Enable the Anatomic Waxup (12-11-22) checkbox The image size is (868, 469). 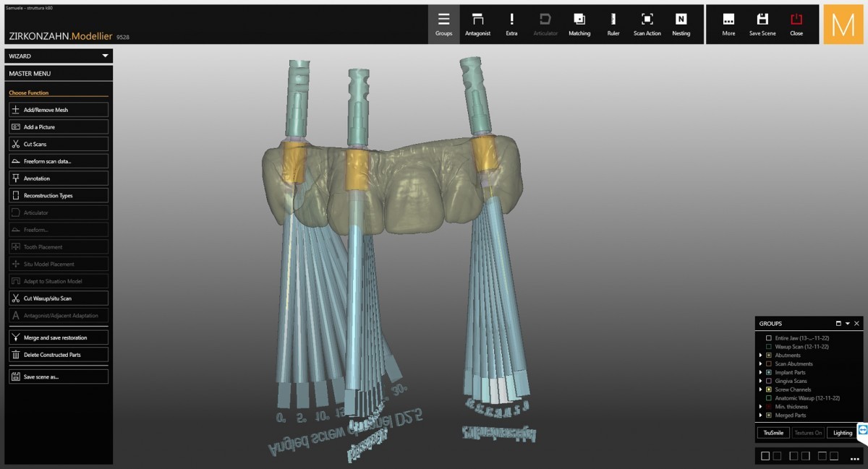tap(768, 398)
